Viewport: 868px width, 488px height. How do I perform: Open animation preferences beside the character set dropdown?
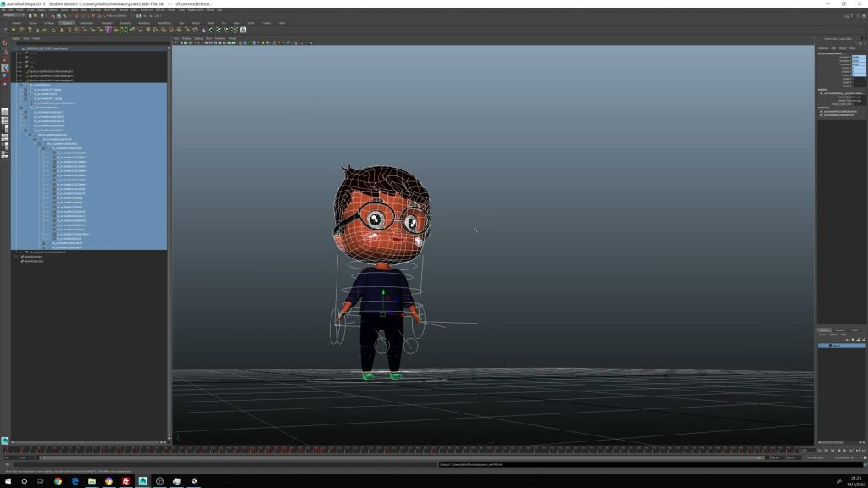[x=865, y=457]
